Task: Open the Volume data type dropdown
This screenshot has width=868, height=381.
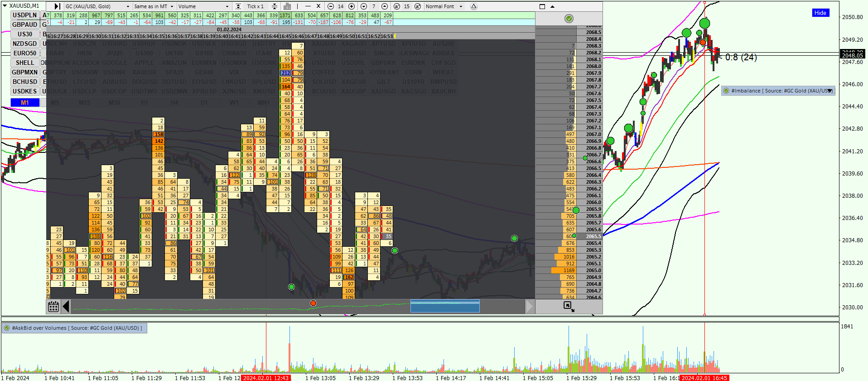Action: coord(203,6)
